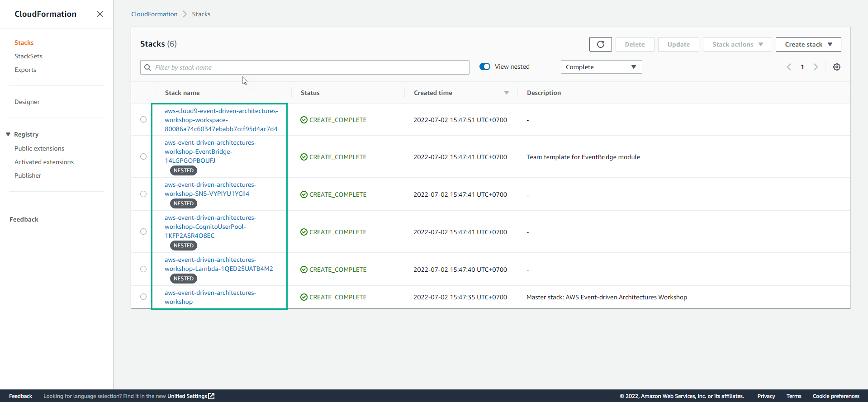Click created time 2022-07-02 15:47:35
Viewport: 868px width, 402px height.
(460, 297)
